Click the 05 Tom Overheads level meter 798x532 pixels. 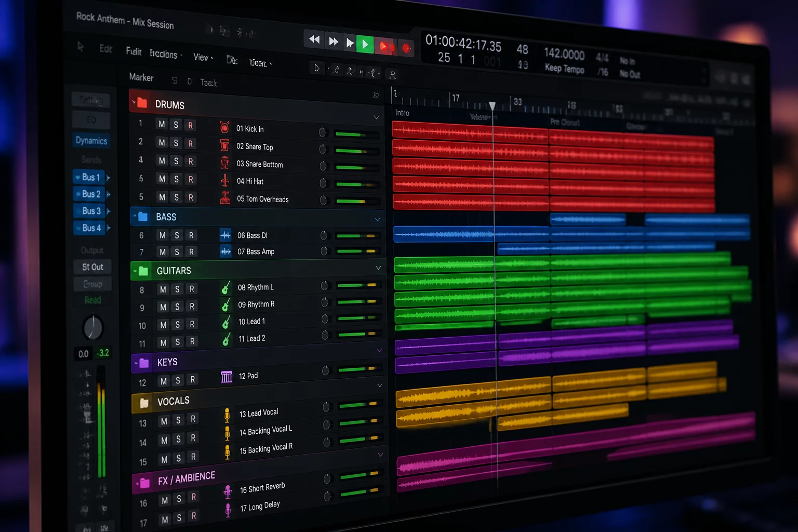coord(357,201)
